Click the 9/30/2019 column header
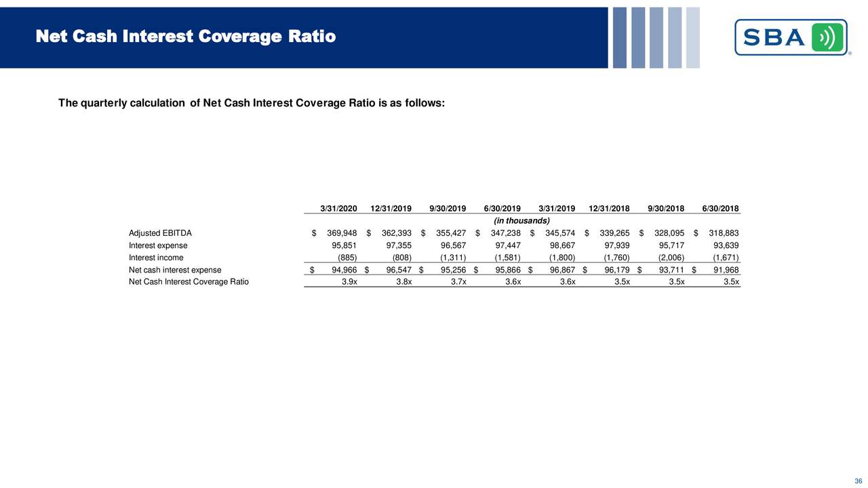 tap(448, 208)
